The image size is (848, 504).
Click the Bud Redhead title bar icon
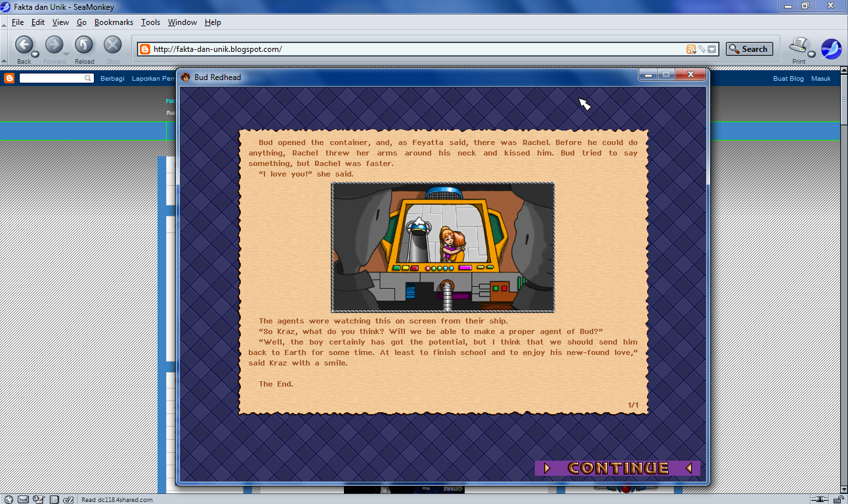(x=186, y=77)
